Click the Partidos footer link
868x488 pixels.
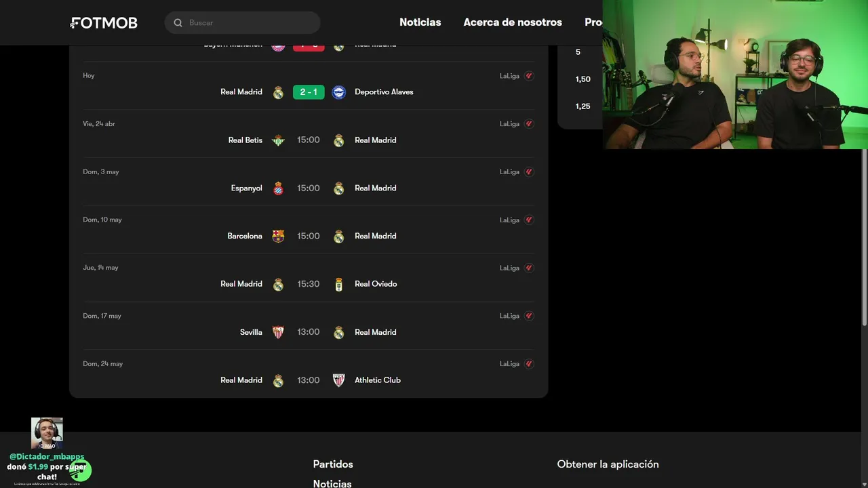333,464
